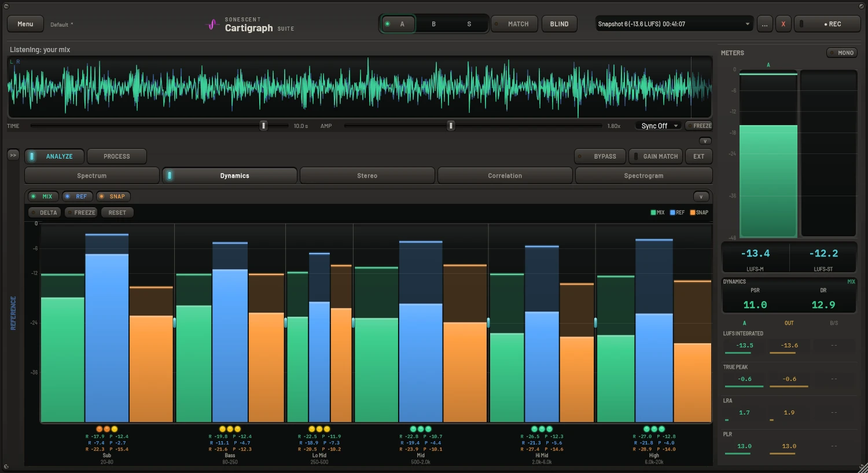Reset the Dynamics readings
Screen dimensions: 868x473
pos(117,212)
